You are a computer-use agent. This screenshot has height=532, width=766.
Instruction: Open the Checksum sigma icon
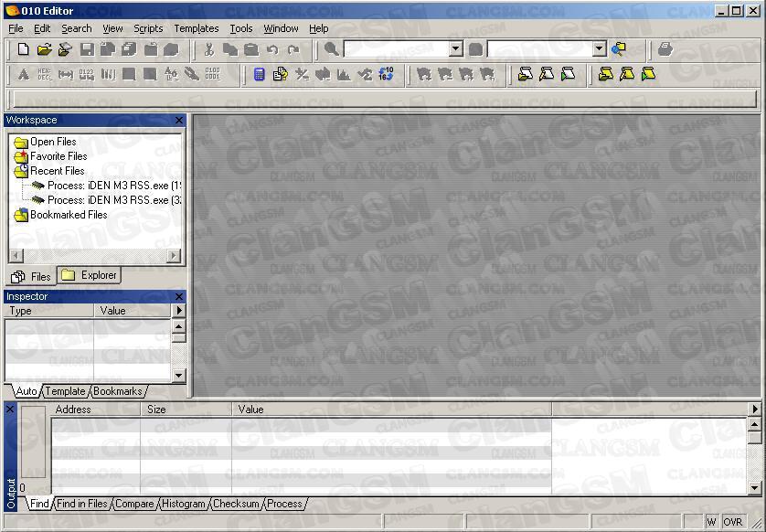click(365, 74)
